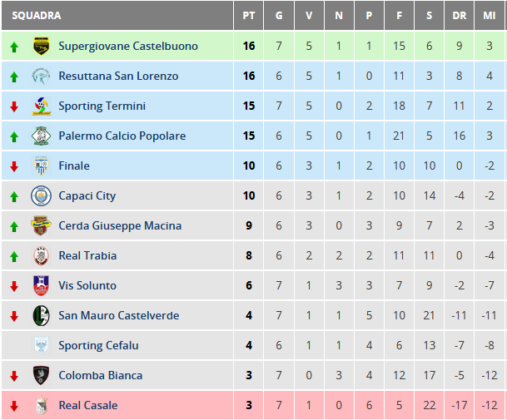Sort by the PT column header

tap(249, 16)
